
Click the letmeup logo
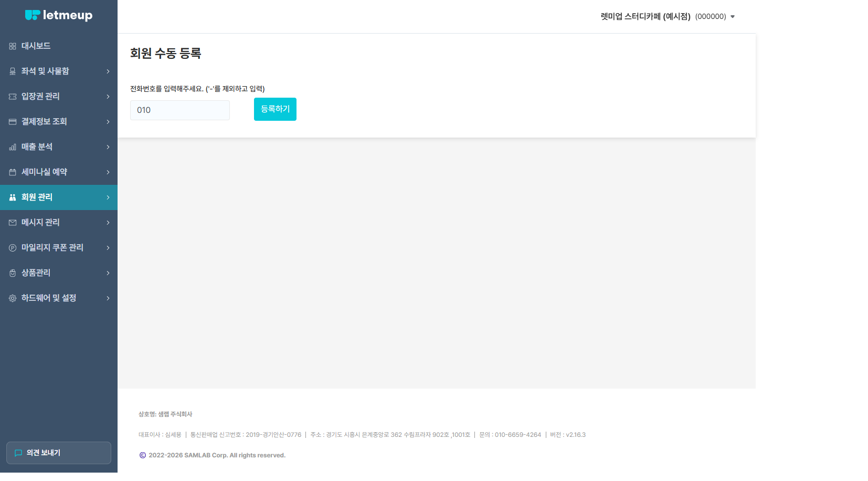pos(59,15)
